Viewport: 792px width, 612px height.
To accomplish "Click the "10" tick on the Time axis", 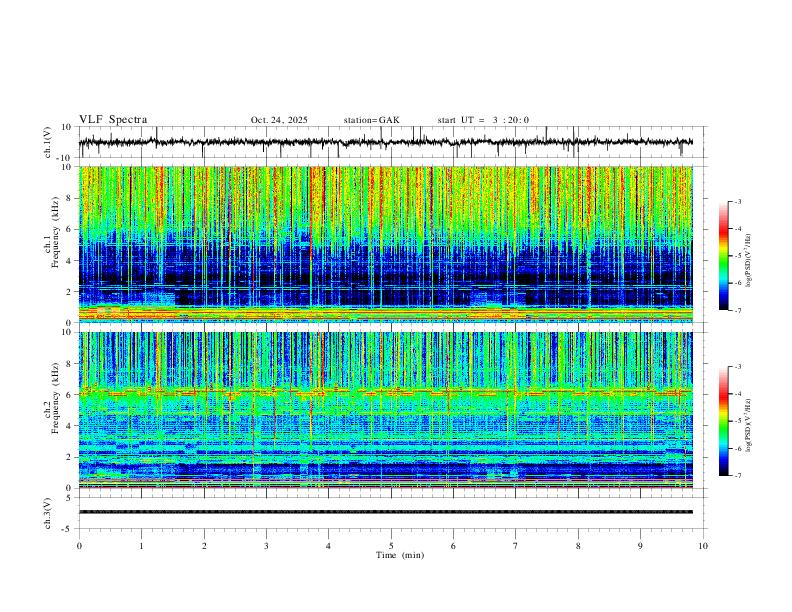I will 703,546.
